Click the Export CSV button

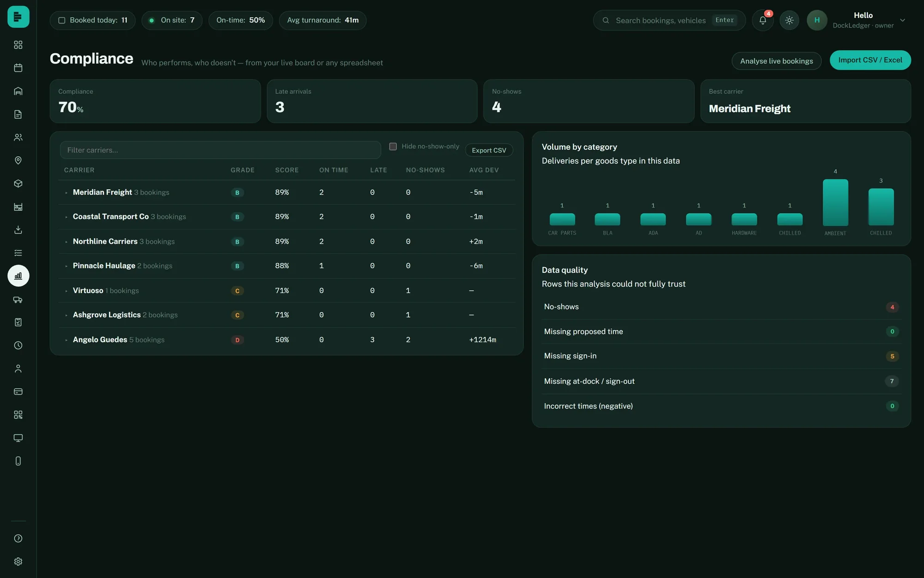coord(489,150)
